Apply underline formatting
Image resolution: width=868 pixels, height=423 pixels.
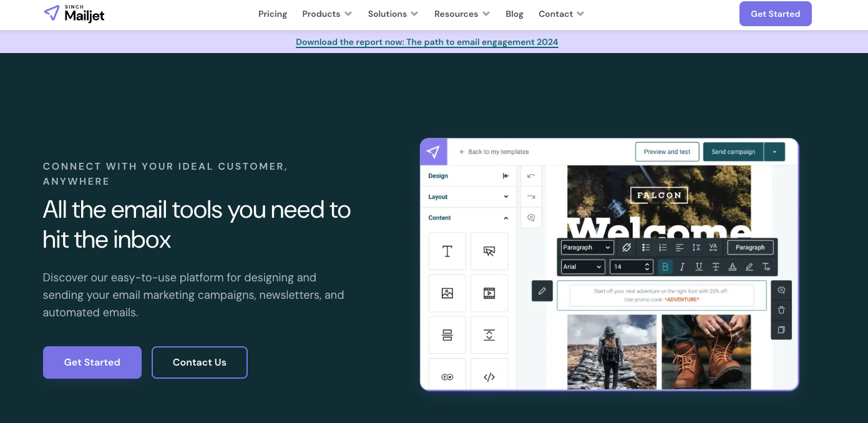tap(699, 267)
